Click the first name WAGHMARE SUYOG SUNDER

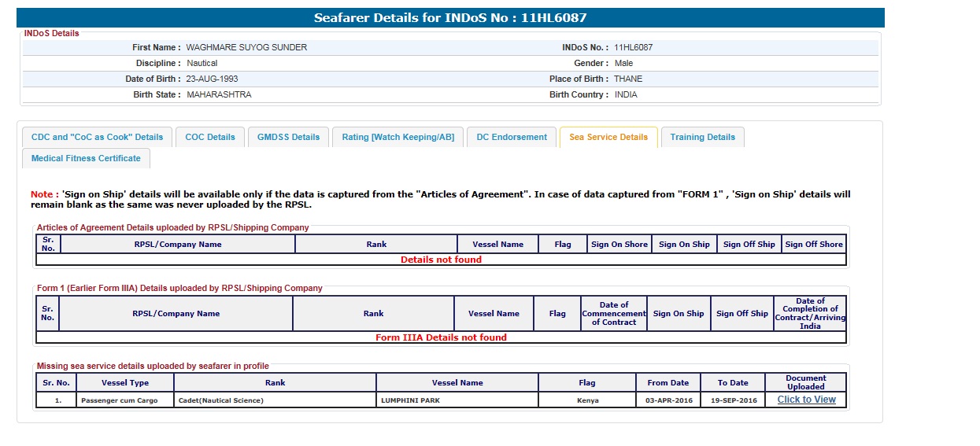click(246, 47)
